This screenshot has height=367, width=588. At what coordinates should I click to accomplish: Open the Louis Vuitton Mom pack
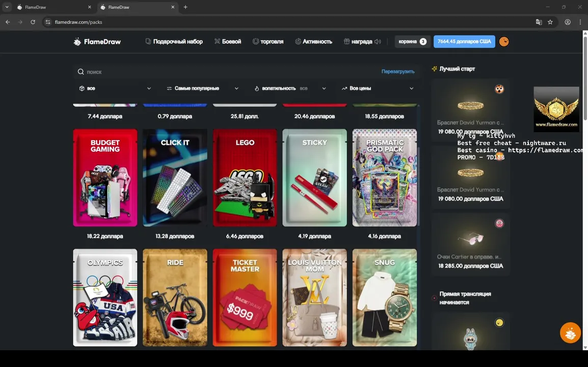(314, 298)
